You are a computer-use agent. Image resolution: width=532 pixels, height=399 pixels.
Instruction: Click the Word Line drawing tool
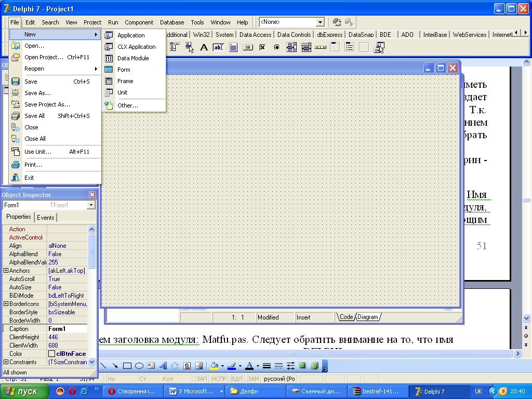[x=104, y=365]
